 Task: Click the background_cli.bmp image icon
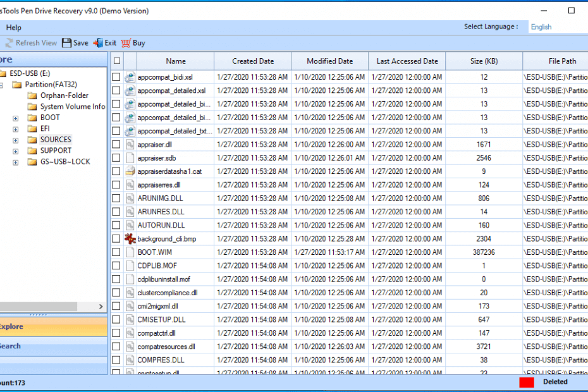coord(130,238)
